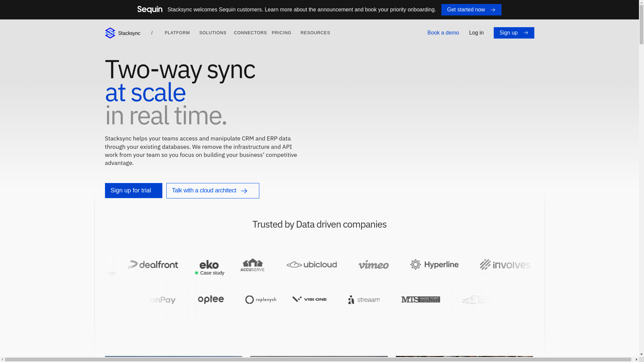Image resolution: width=644 pixels, height=362 pixels.
Task: Click the dealfront company logo
Action: 153,264
